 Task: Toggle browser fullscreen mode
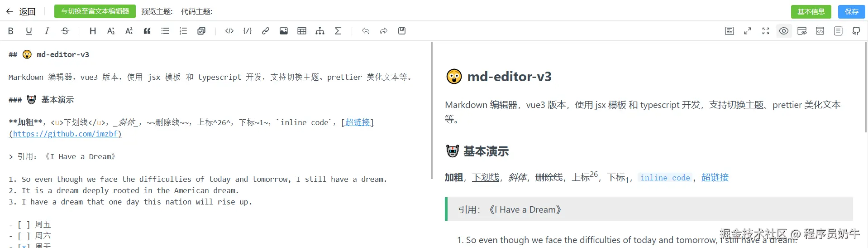pyautogui.click(x=766, y=31)
